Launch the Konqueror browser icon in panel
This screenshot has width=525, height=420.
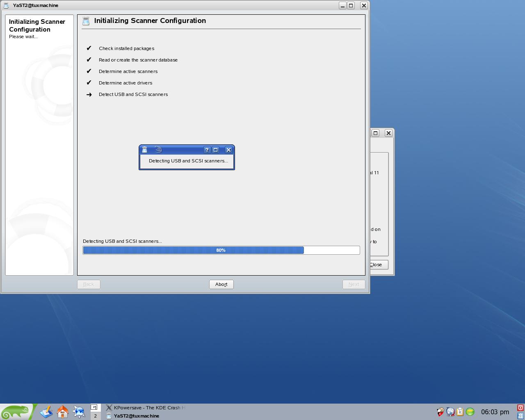[79, 412]
